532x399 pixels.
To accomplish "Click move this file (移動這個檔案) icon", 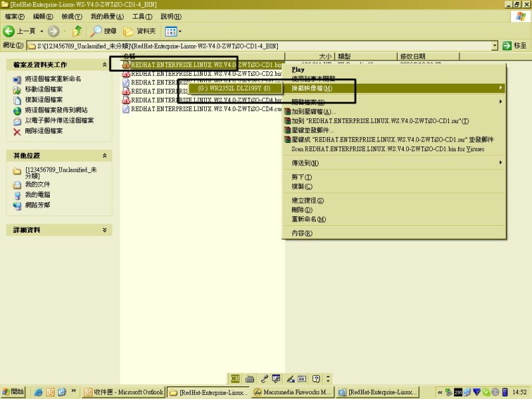I will tap(17, 90).
